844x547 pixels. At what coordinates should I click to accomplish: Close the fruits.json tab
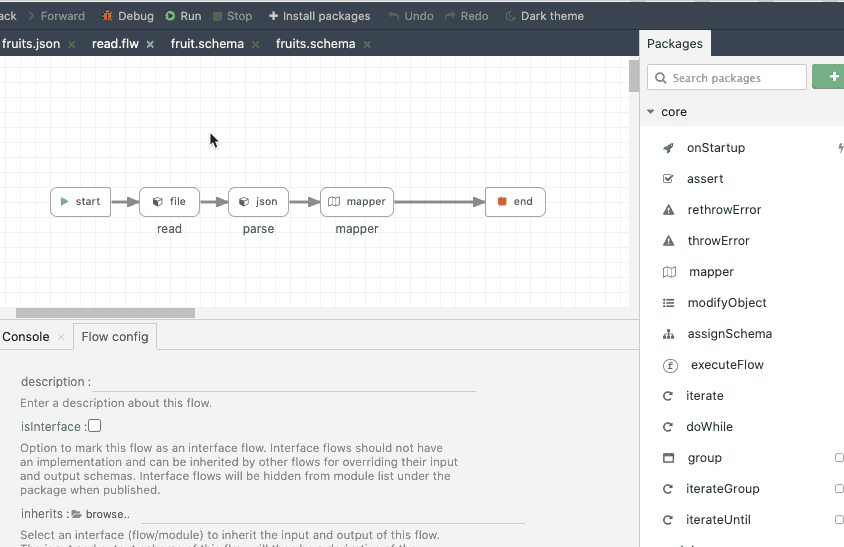(72, 45)
